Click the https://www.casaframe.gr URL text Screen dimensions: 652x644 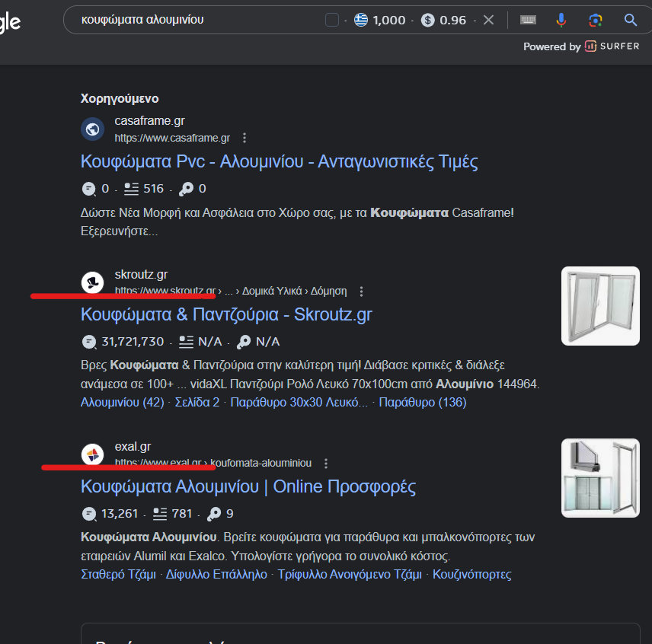172,138
